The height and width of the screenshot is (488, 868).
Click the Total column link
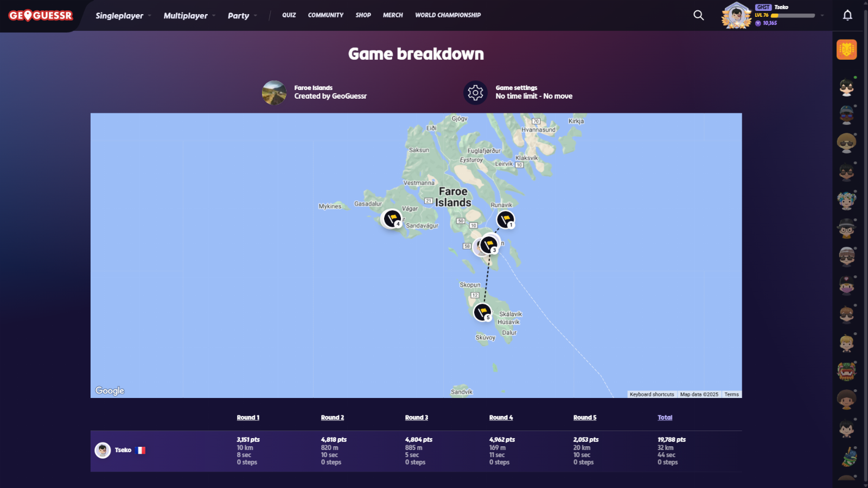click(x=665, y=418)
